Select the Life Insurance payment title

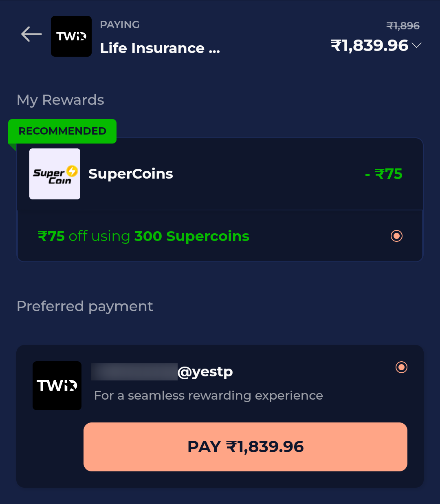pyautogui.click(x=159, y=48)
